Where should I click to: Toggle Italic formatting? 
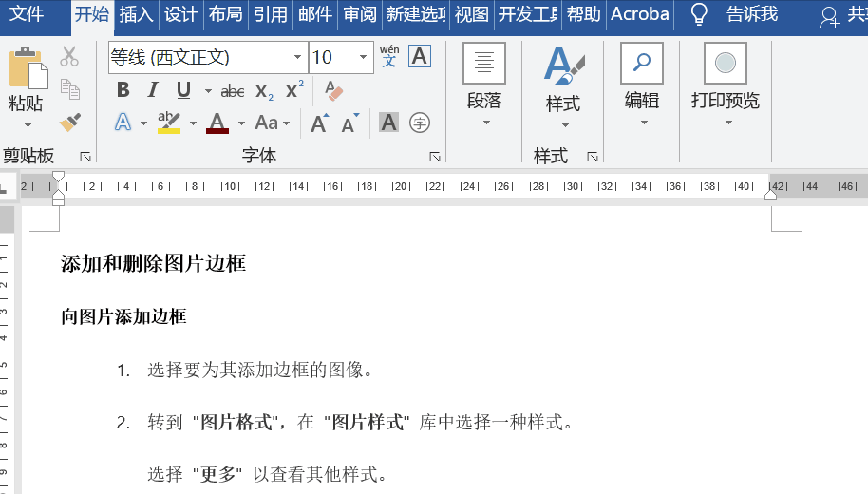(153, 89)
